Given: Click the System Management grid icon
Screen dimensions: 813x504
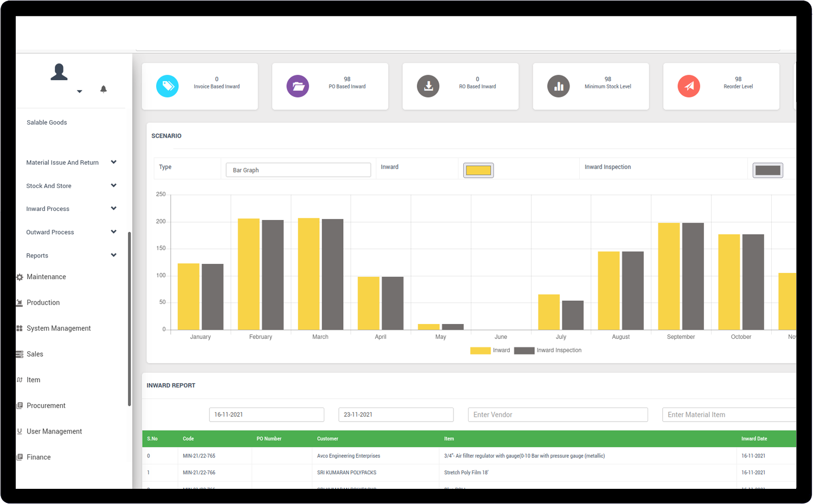Looking at the screenshot, I should pyautogui.click(x=20, y=328).
